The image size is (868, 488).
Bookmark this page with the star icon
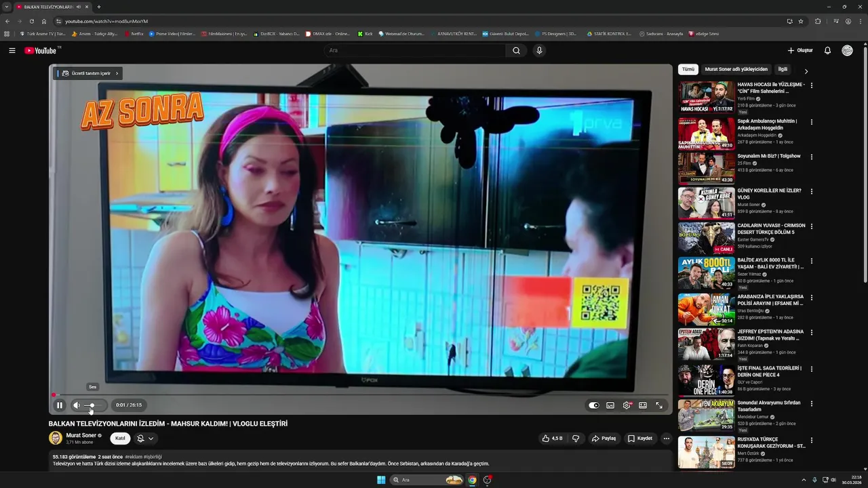(x=801, y=21)
